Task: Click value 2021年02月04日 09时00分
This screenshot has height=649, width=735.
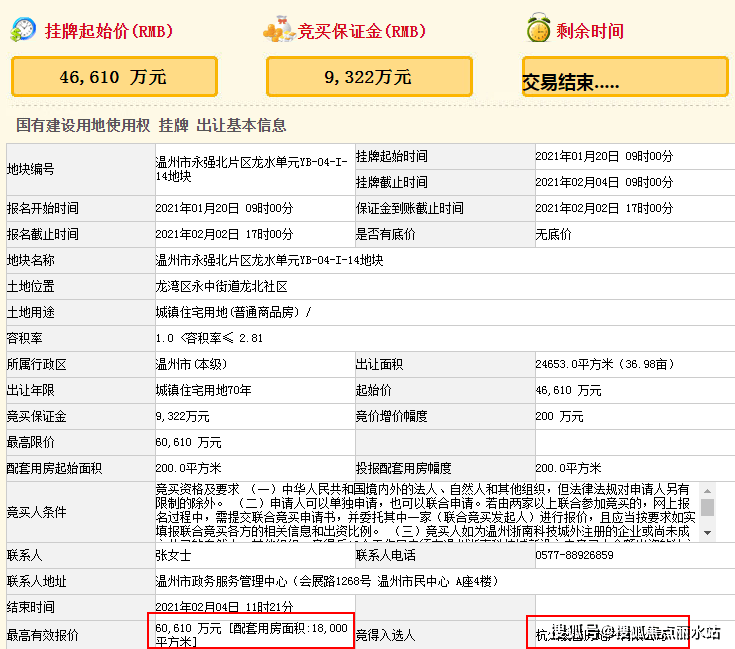Action: click(x=604, y=182)
